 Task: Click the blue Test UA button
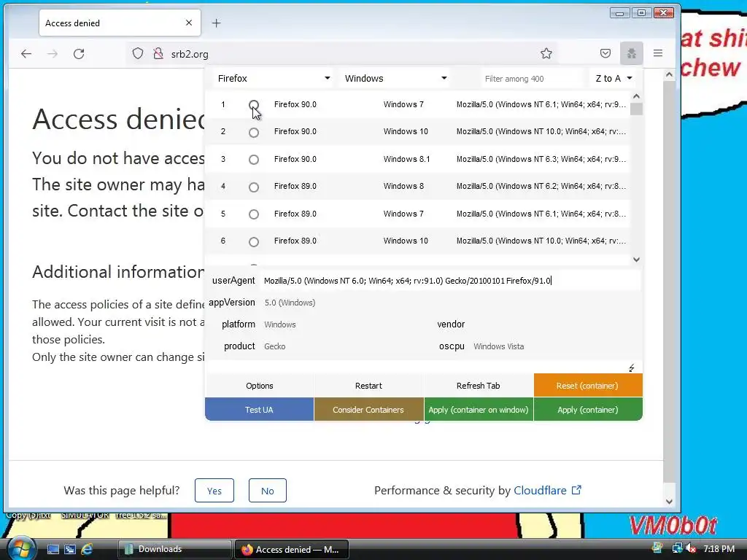point(259,410)
